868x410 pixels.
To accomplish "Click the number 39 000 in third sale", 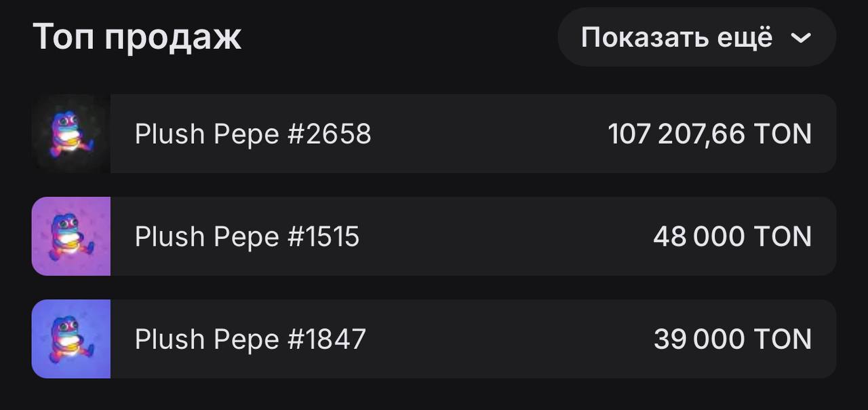I will 698,339.
